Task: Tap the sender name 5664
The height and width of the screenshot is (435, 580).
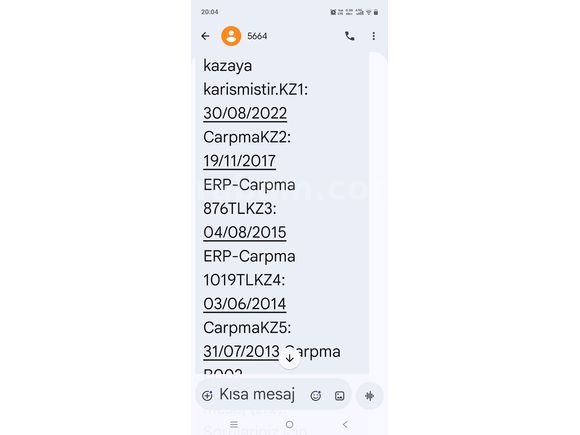Action: [257, 36]
